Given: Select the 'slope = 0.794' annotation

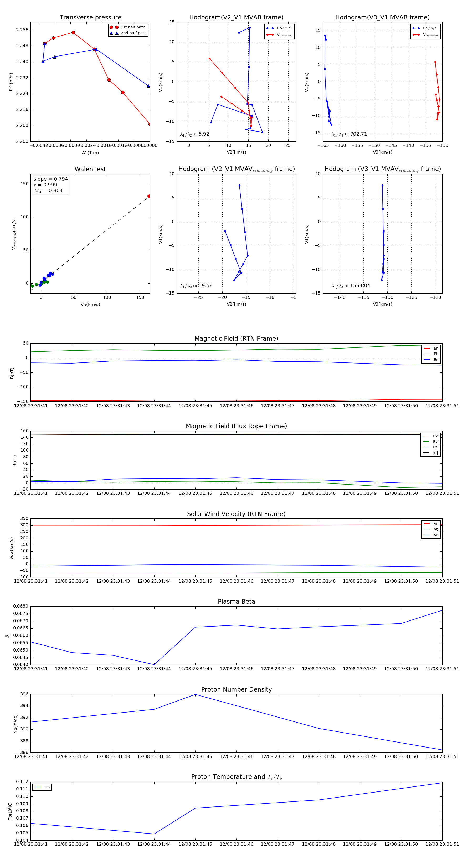Looking at the screenshot, I should [x=50, y=179].
